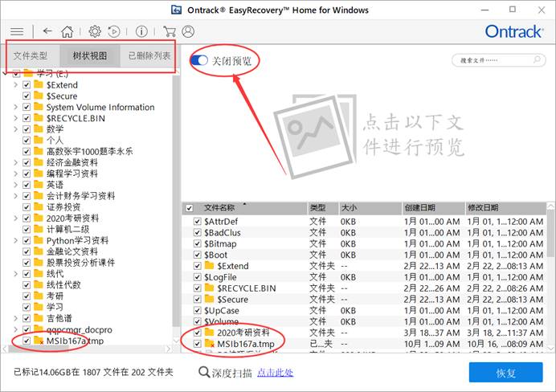This screenshot has width=556, height=392.
Task: Toggle the 关闭预览 preview switch
Action: (199, 60)
